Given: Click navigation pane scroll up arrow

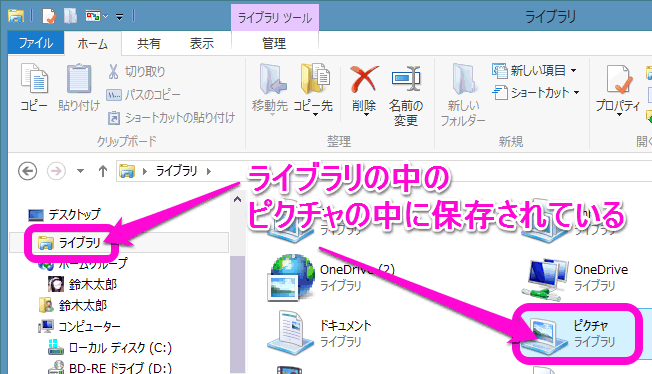Looking at the screenshot, I should click(237, 199).
